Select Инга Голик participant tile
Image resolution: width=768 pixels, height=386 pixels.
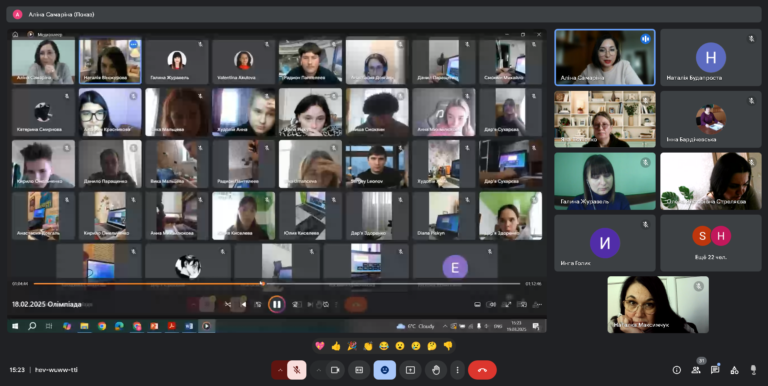(605, 243)
